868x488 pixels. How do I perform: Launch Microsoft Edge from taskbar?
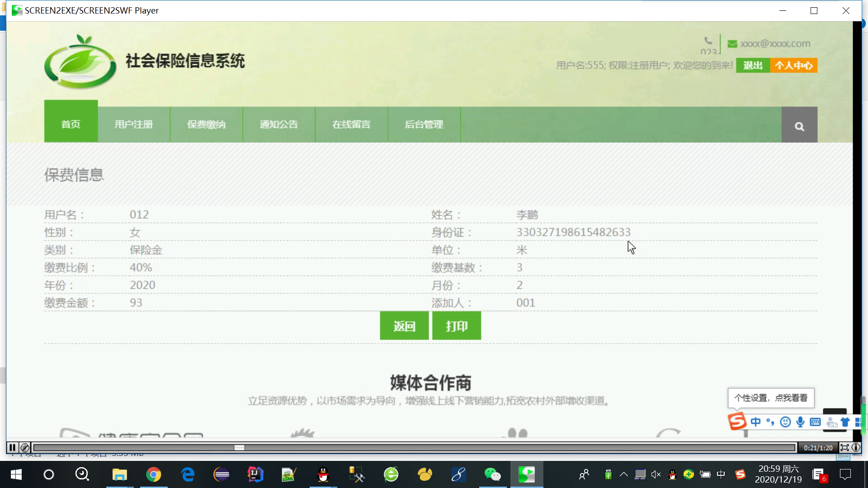[188, 474]
